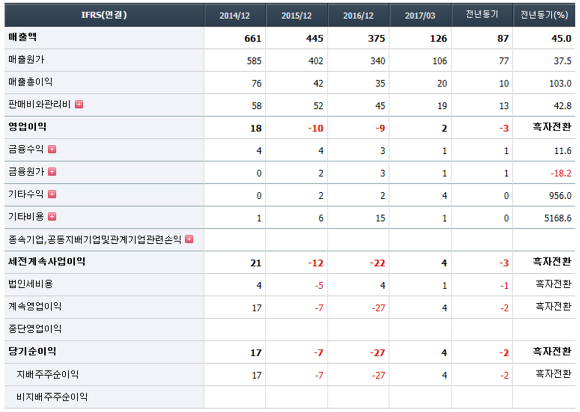Click the 전년동기(%) column header
The width and height of the screenshot is (580, 412).
click(x=544, y=15)
